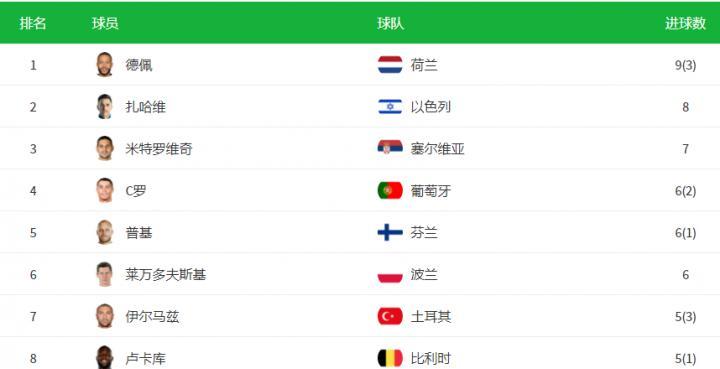Open team link 土耳其

(x=431, y=317)
